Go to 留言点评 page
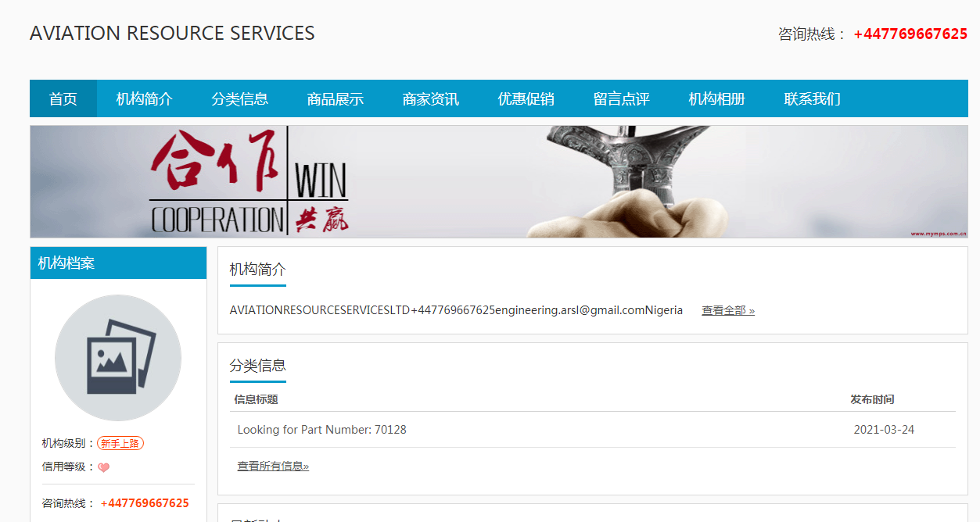 (x=622, y=98)
